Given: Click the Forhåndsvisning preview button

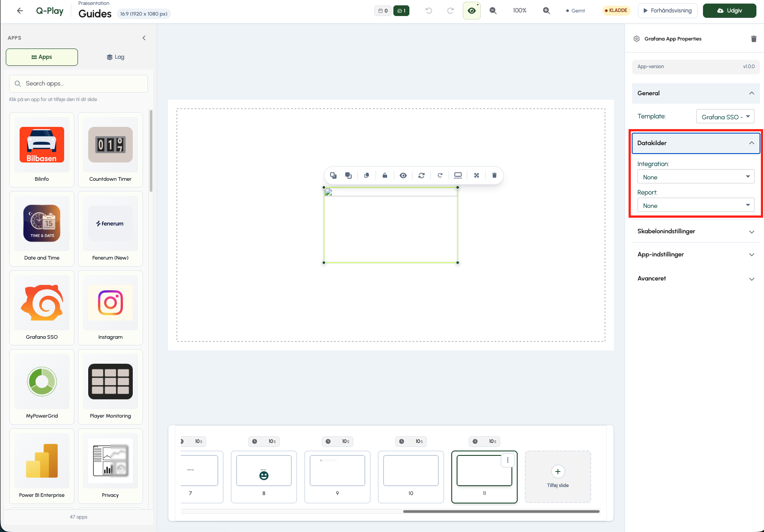Looking at the screenshot, I should (x=667, y=11).
